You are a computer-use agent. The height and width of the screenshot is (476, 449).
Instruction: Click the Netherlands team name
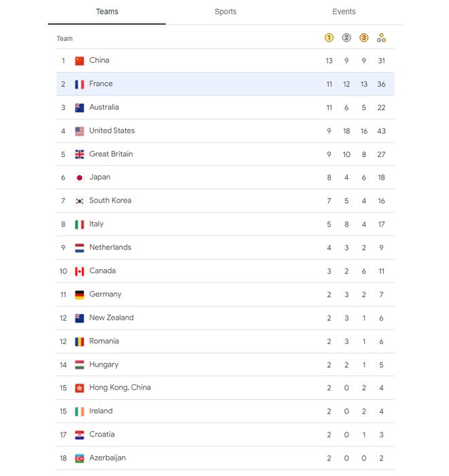click(110, 248)
